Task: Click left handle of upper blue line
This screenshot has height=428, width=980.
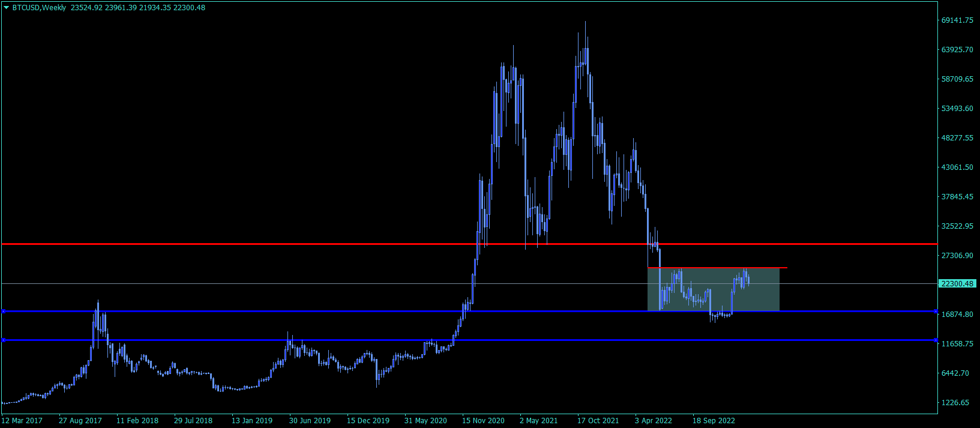Action: (x=3, y=311)
